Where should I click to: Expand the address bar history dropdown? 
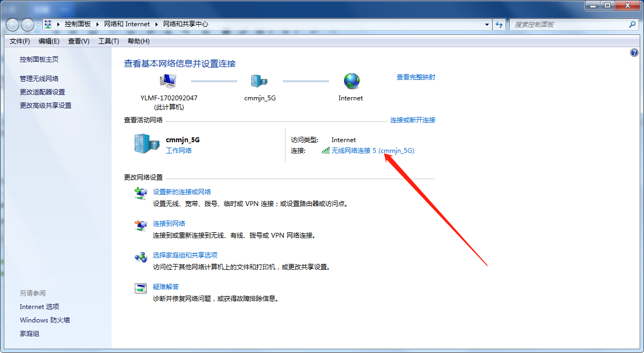(487, 24)
